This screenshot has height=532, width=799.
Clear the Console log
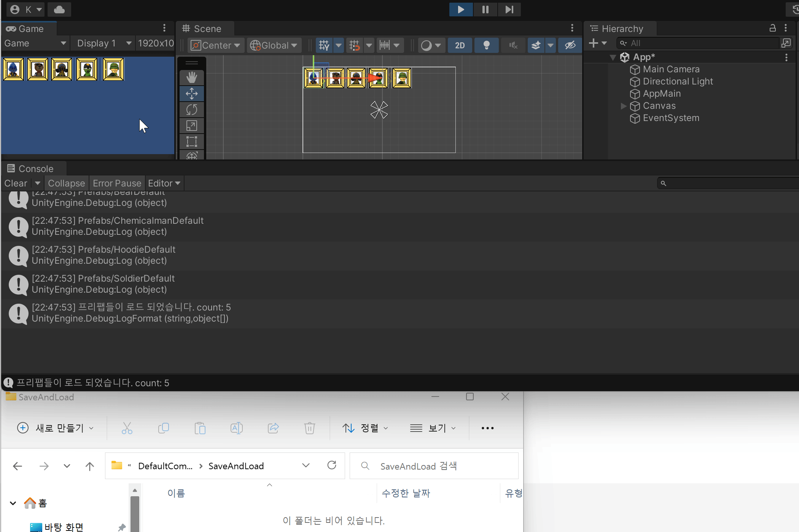[x=16, y=183]
